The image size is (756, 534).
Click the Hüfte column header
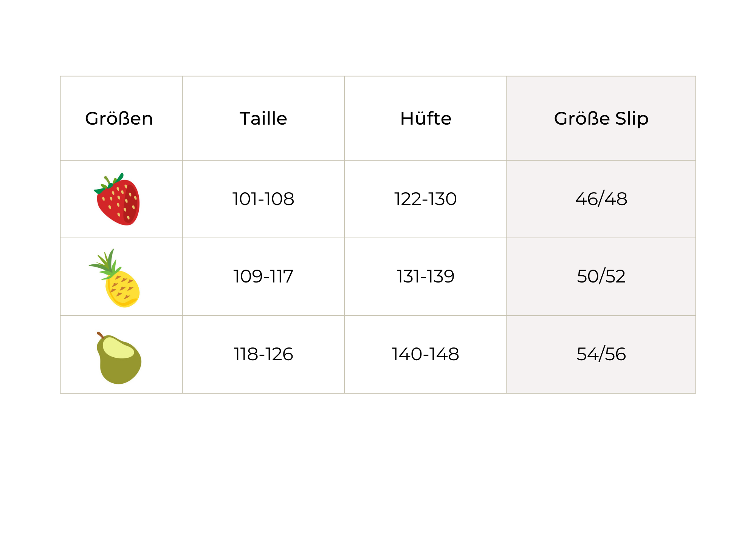click(x=426, y=119)
